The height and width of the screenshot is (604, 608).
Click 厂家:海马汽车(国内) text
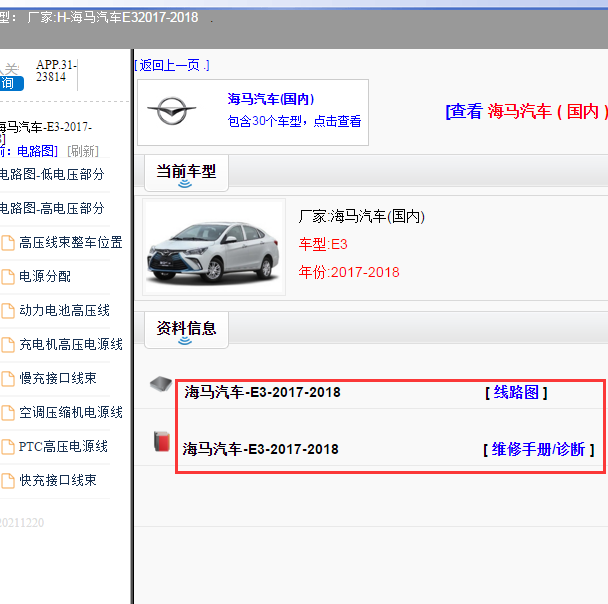(x=361, y=216)
